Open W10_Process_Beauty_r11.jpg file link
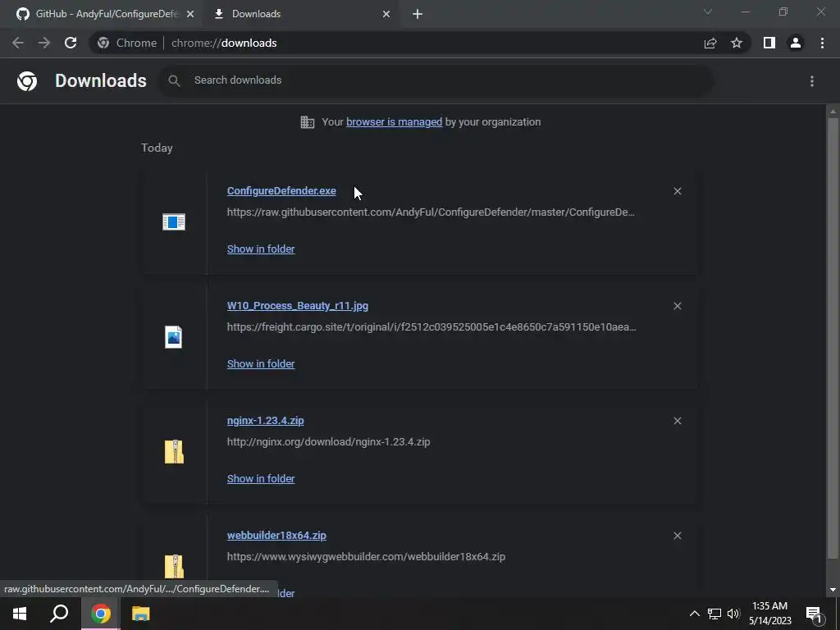 pyautogui.click(x=297, y=306)
